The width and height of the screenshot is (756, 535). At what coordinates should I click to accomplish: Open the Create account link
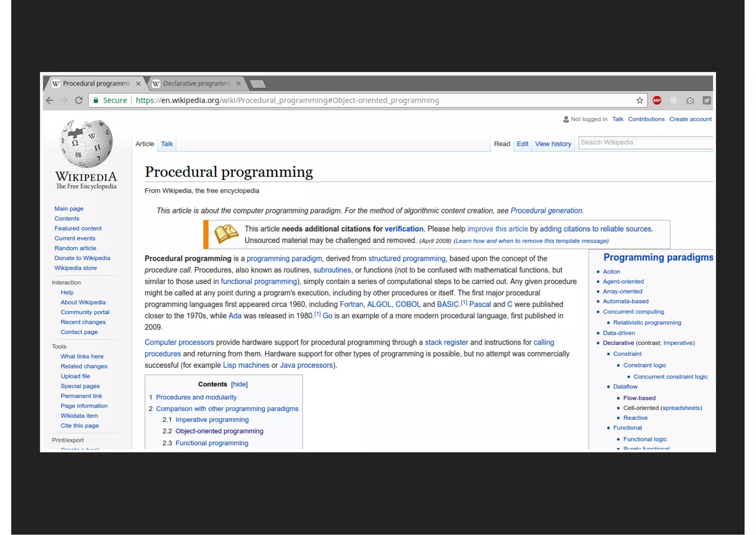click(x=690, y=119)
